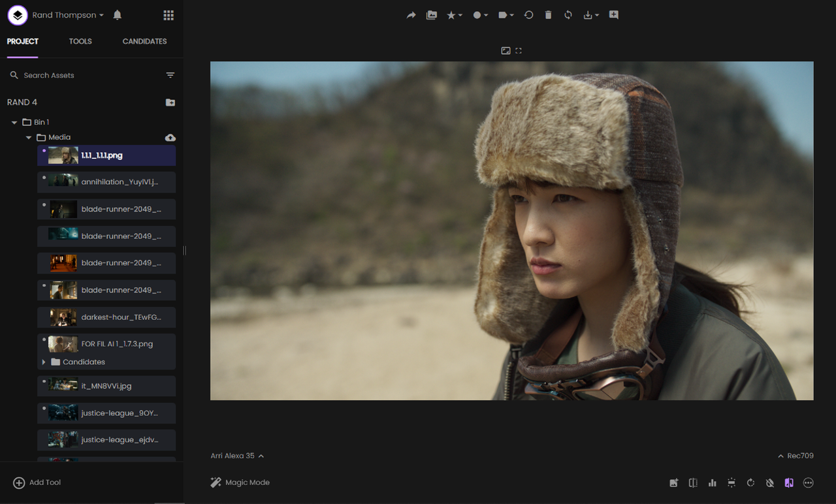
Task: Select the darkest-hour_TEwFG asset
Action: pos(106,317)
